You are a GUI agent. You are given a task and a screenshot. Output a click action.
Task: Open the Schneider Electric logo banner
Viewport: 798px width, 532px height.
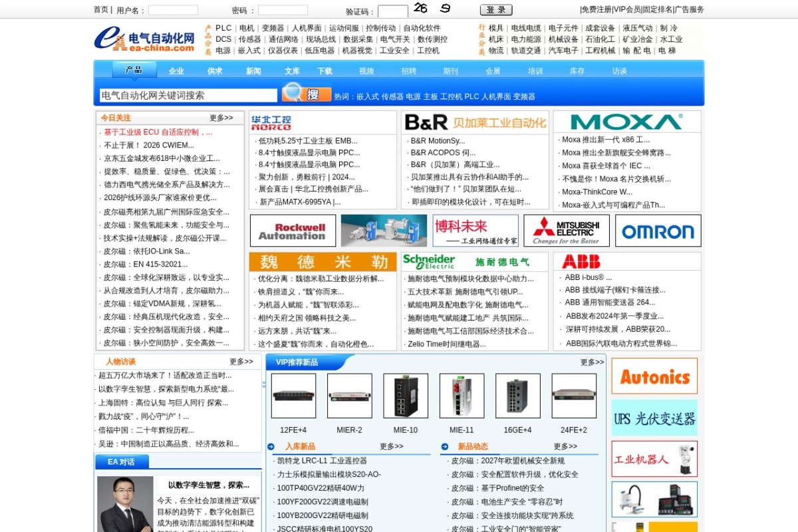click(x=465, y=261)
